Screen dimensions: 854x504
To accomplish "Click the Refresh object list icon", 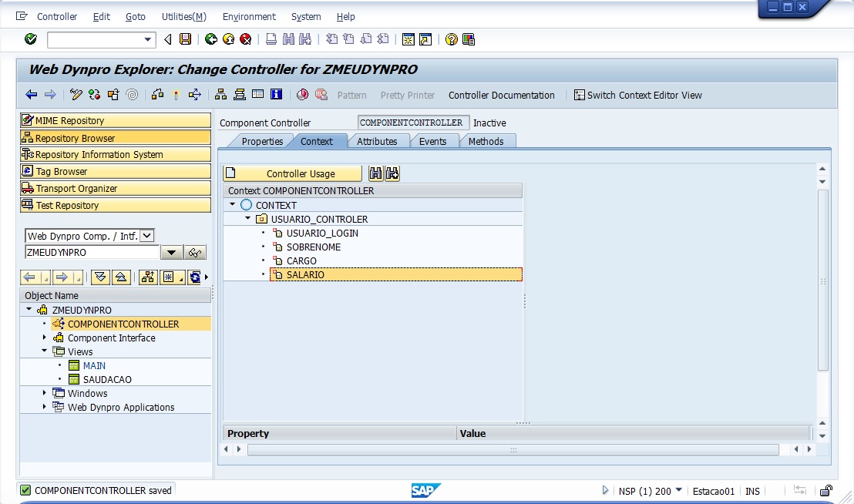I will point(195,277).
